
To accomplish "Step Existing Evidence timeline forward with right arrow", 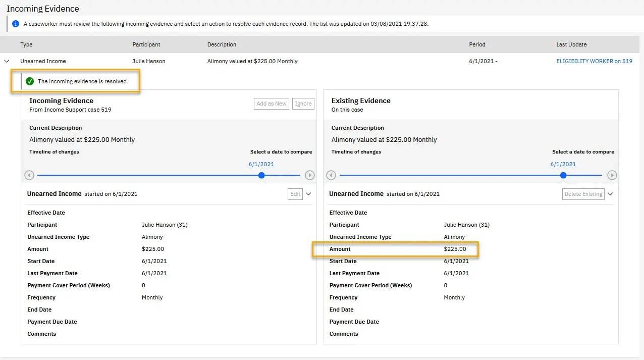I will [x=612, y=175].
